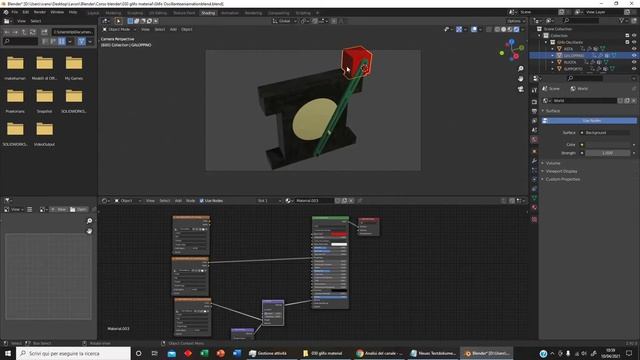
Task: Open the Texture properties tab
Action: point(534,219)
